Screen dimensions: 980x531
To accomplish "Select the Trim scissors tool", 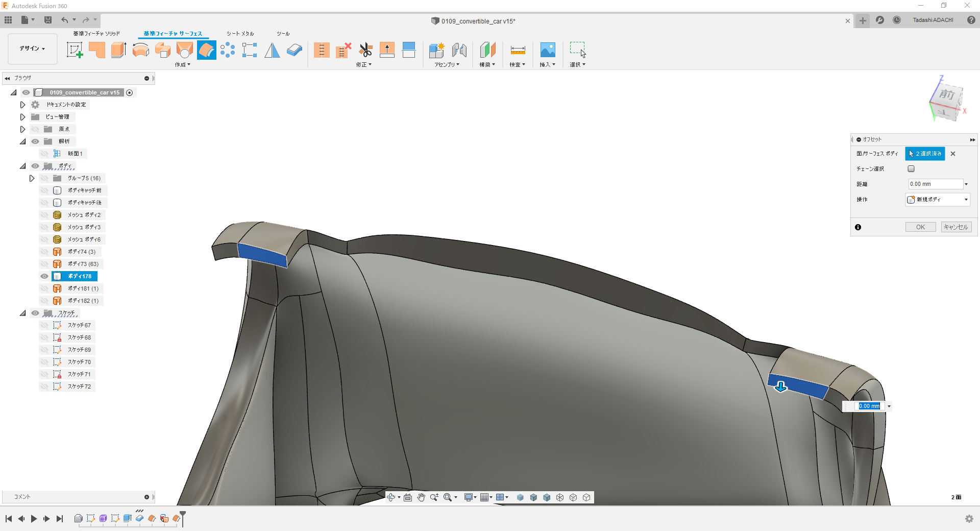I will coord(365,50).
